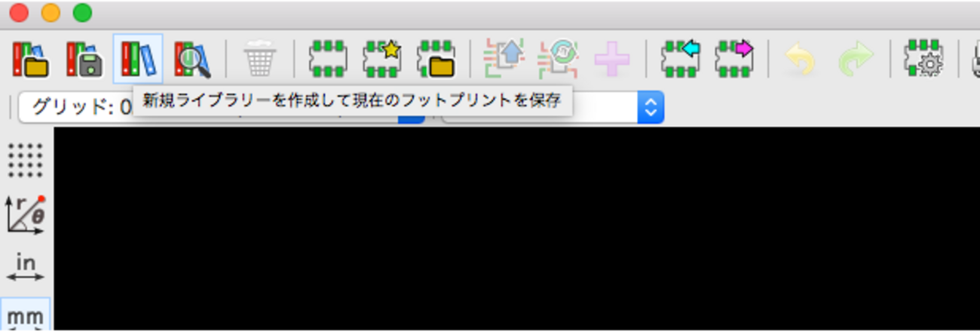
Task: Switch units to inches
Action: [x=26, y=267]
